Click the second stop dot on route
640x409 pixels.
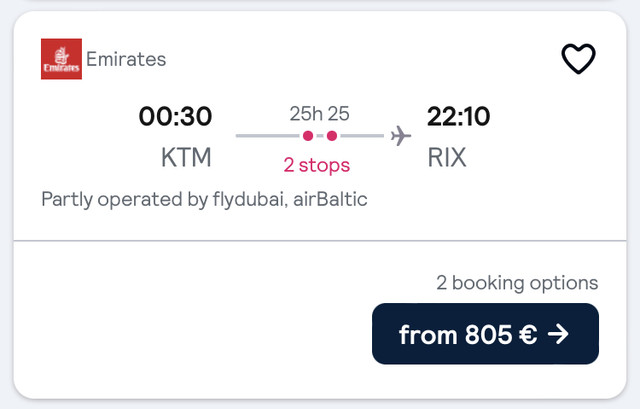pyautogui.click(x=332, y=135)
